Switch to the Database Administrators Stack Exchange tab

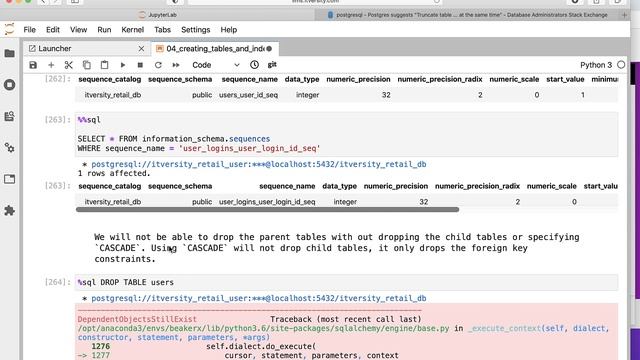[x=468, y=15]
